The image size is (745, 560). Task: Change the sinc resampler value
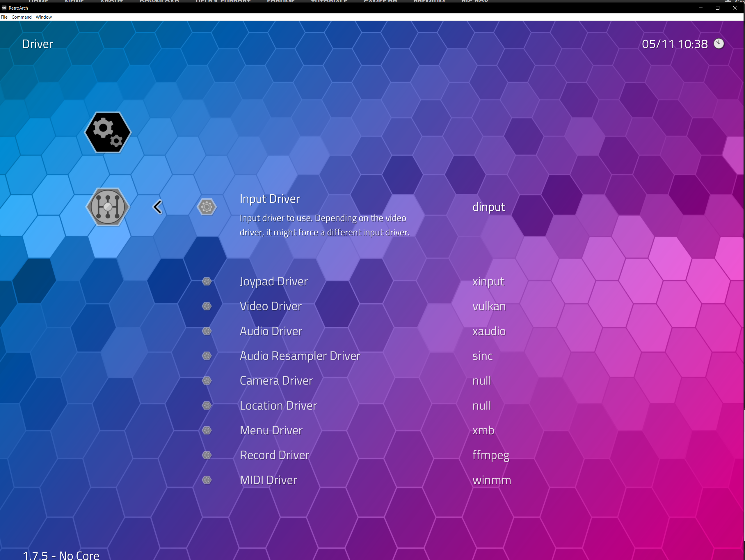pyautogui.click(x=482, y=356)
